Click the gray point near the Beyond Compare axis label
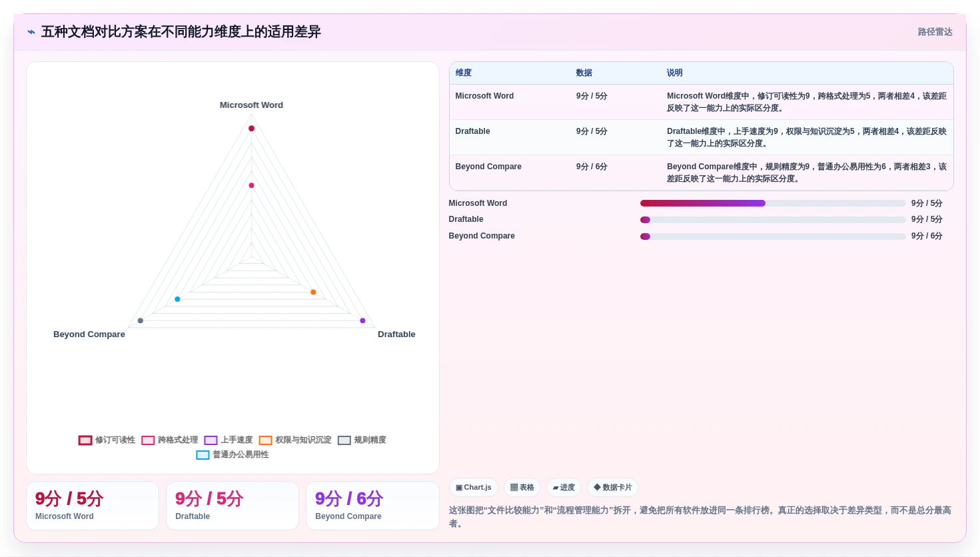This screenshot has width=980, height=557. [140, 321]
